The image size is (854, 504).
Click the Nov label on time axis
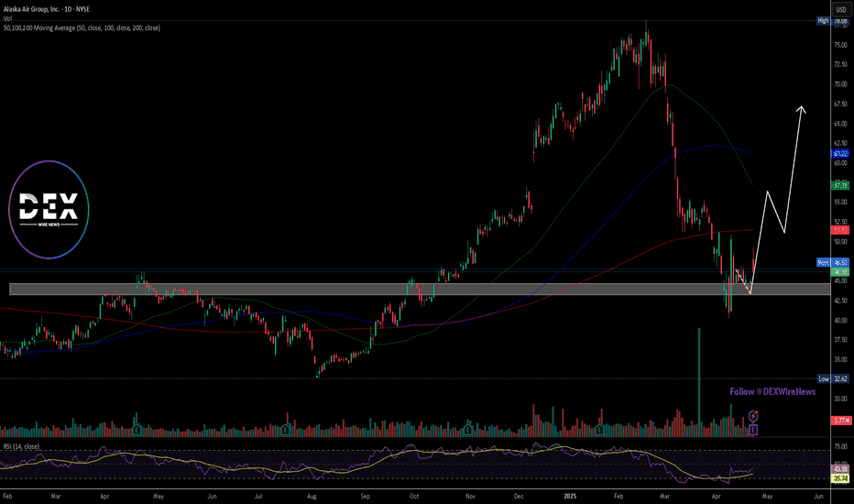471,497
